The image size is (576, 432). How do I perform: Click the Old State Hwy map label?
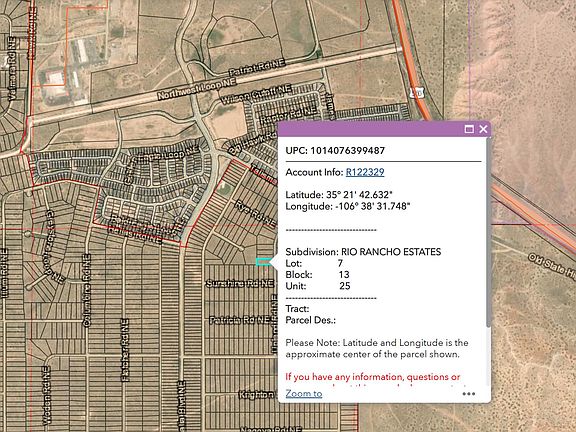coord(552,266)
